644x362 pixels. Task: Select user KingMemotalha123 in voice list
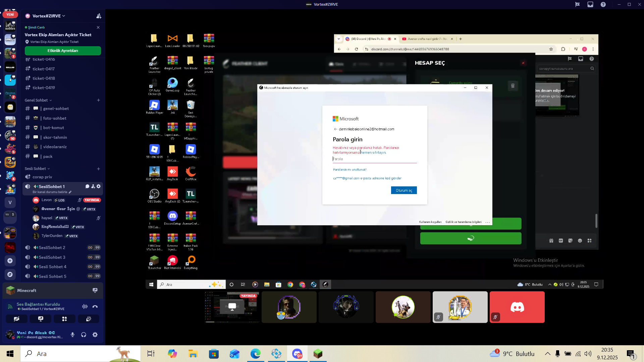click(55, 227)
